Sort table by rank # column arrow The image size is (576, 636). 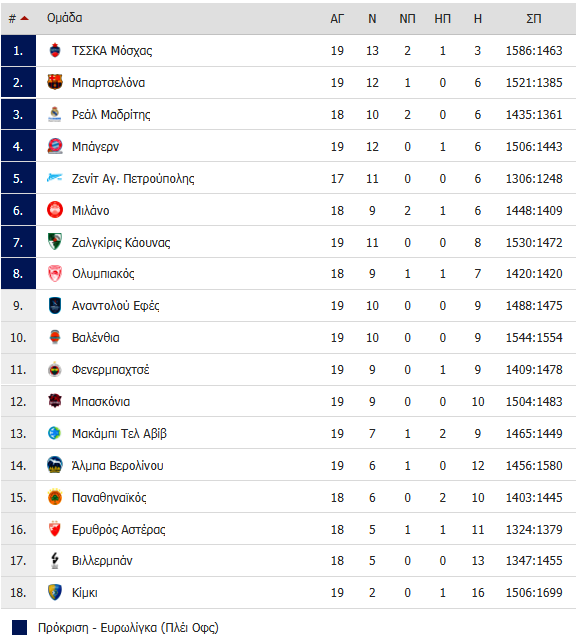[x=24, y=18]
